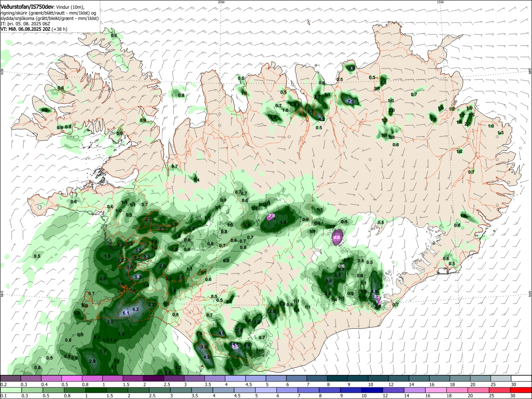The image size is (532, 399).
Task: Click the 5.3 precipitation value
Action: pyautogui.click(x=138, y=277)
